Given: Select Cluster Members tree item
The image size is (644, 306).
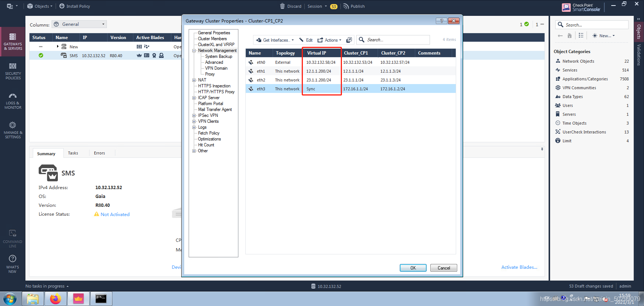Looking at the screenshot, I should pyautogui.click(x=212, y=39).
